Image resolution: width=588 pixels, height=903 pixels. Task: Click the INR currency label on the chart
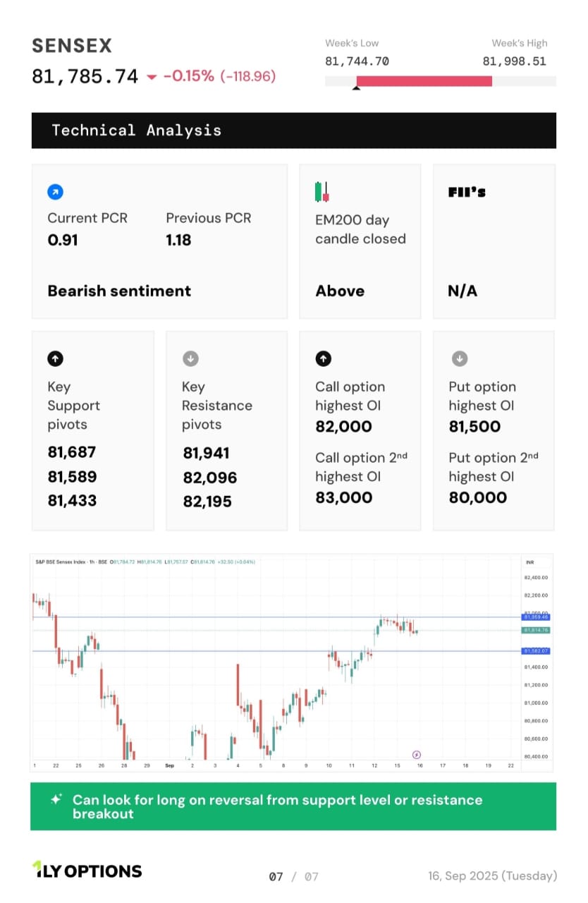(x=530, y=562)
